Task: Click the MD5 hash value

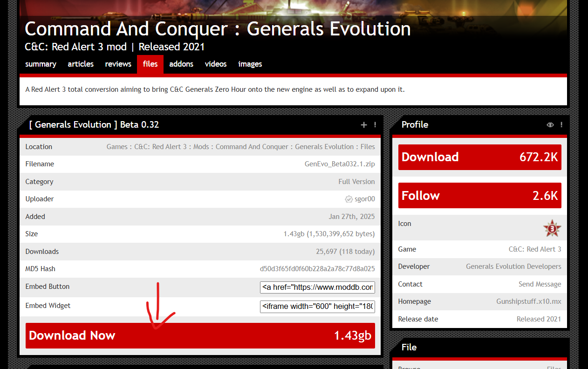Action: pyautogui.click(x=317, y=269)
